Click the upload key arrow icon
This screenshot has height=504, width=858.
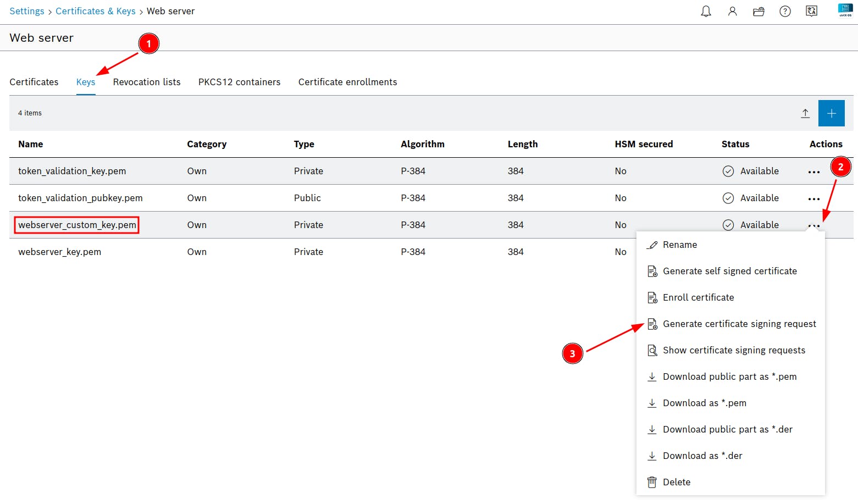[x=805, y=113]
